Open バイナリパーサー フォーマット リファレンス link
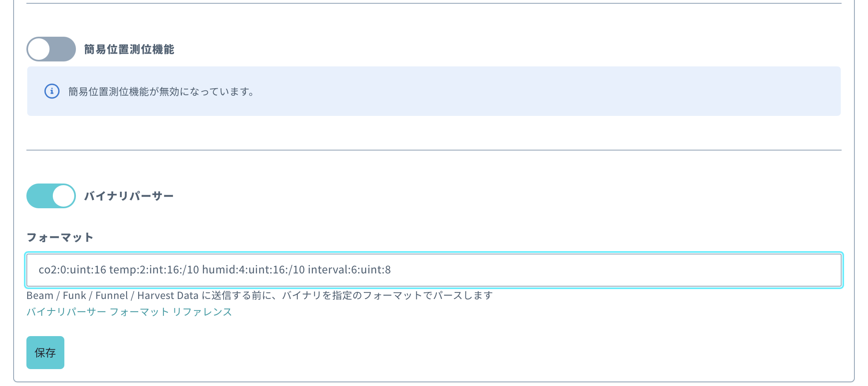Image resolution: width=868 pixels, height=386 pixels. tap(129, 312)
